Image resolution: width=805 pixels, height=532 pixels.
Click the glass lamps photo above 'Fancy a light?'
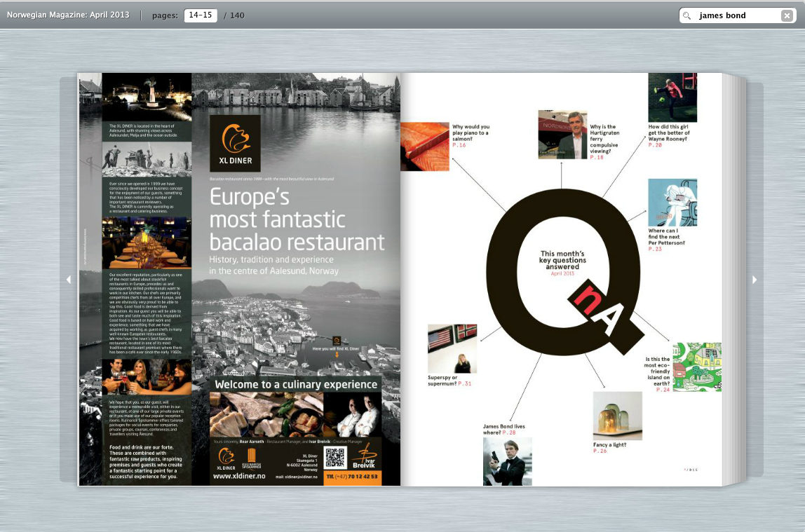617,415
